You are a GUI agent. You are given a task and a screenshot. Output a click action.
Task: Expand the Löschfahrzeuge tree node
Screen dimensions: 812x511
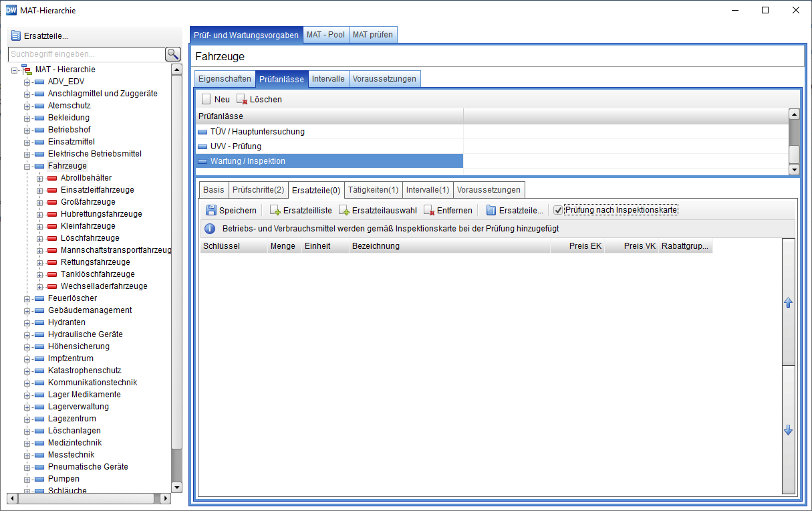pos(40,238)
